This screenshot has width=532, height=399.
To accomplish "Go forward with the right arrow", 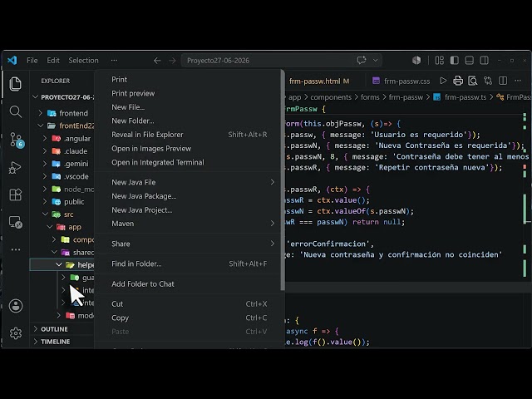I will 172,61.
